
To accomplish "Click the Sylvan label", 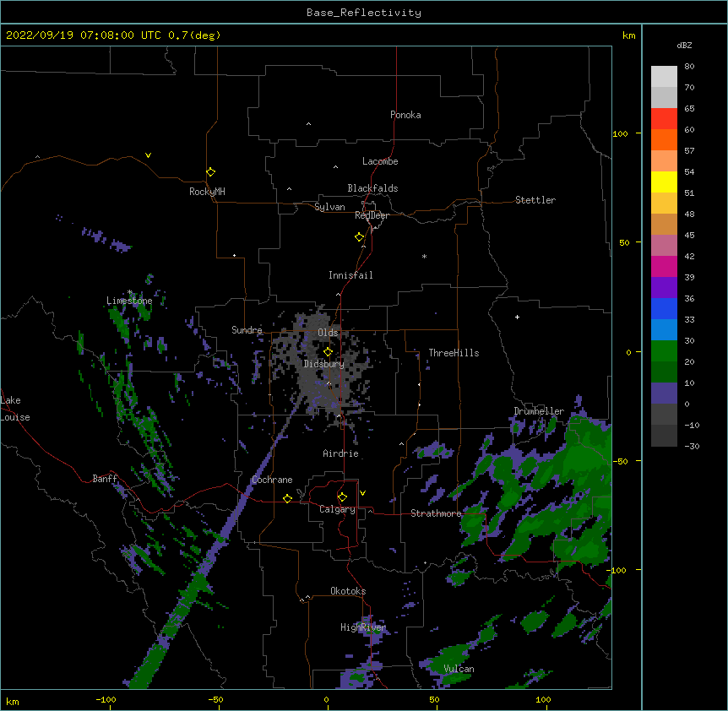I will (x=329, y=207).
